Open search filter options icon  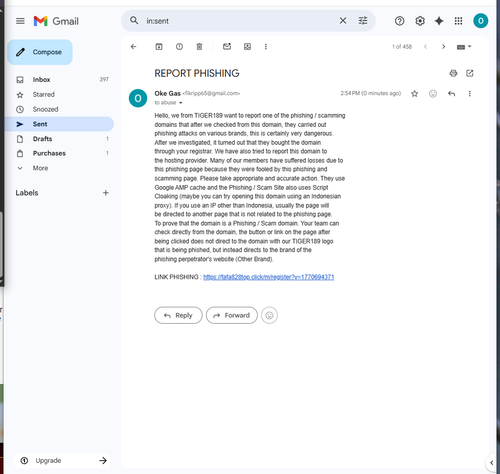pyautogui.click(x=363, y=21)
